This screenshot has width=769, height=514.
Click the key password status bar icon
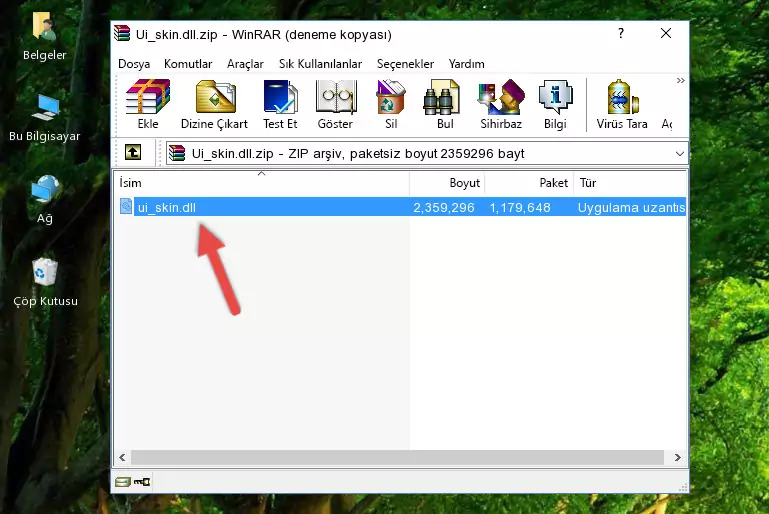pos(142,482)
